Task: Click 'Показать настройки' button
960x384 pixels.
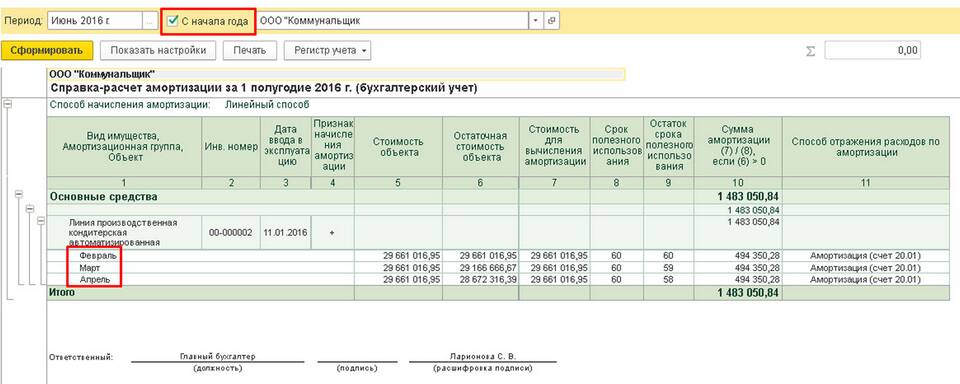Action: click(159, 50)
